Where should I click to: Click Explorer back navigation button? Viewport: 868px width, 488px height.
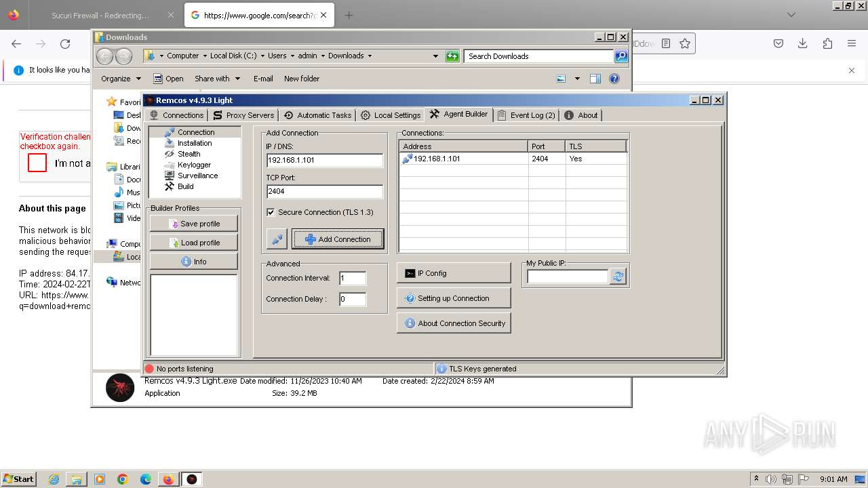click(104, 56)
